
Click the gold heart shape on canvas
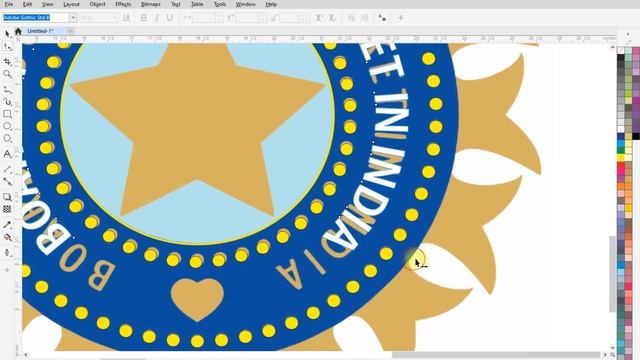(x=197, y=299)
